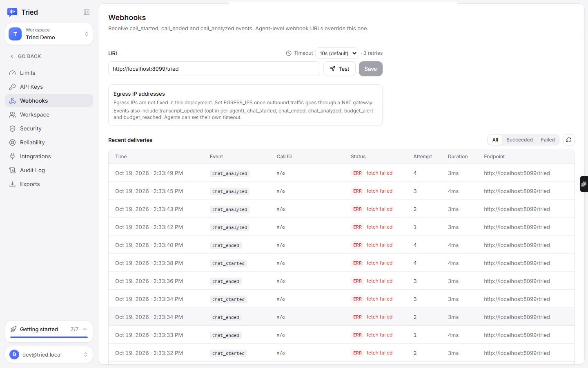Click the Tried logo icon
This screenshot has height=368, width=588.
pos(12,12)
